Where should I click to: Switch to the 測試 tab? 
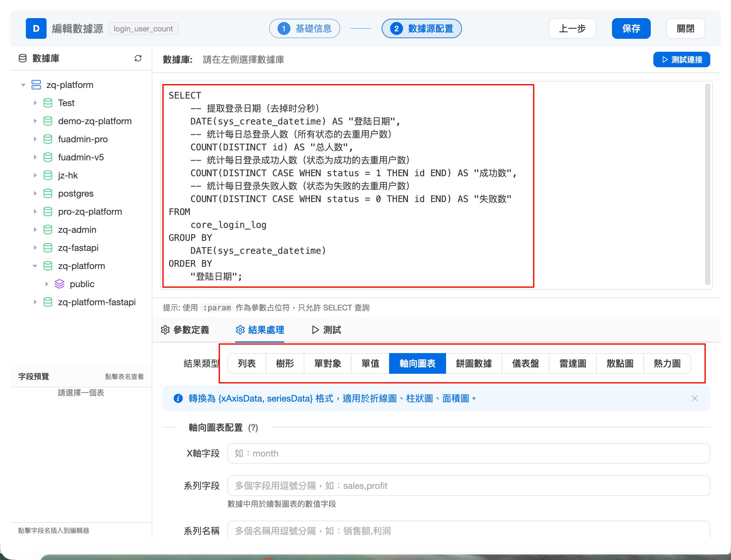332,330
